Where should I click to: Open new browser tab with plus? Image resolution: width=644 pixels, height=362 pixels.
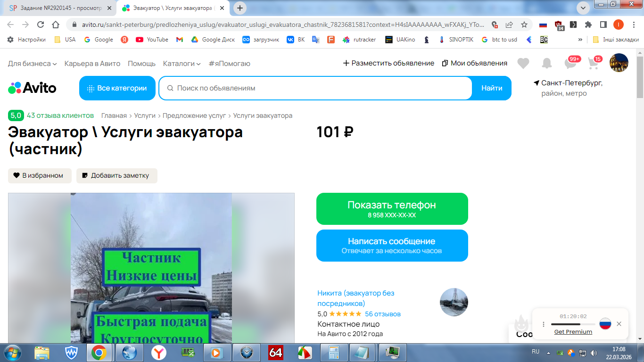click(x=240, y=8)
